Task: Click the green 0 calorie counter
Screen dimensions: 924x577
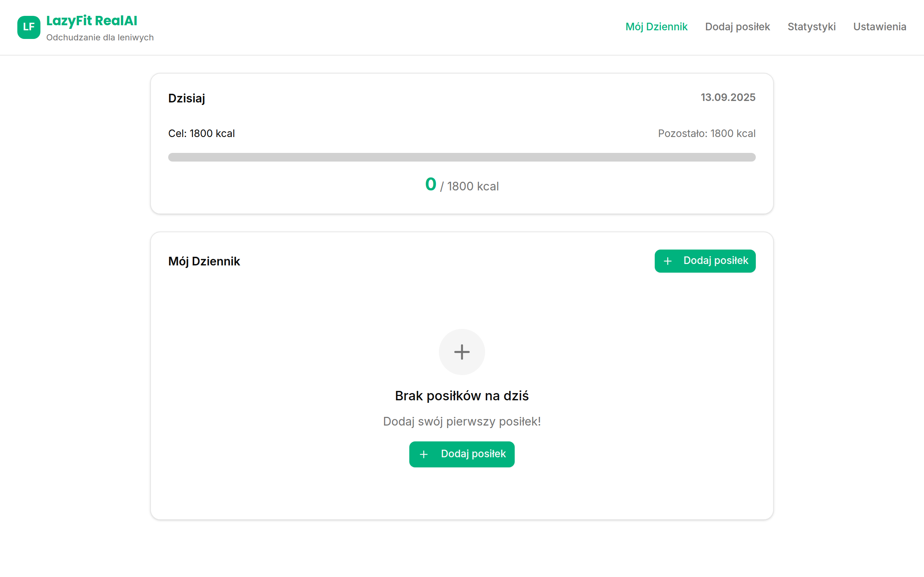Action: (x=430, y=185)
